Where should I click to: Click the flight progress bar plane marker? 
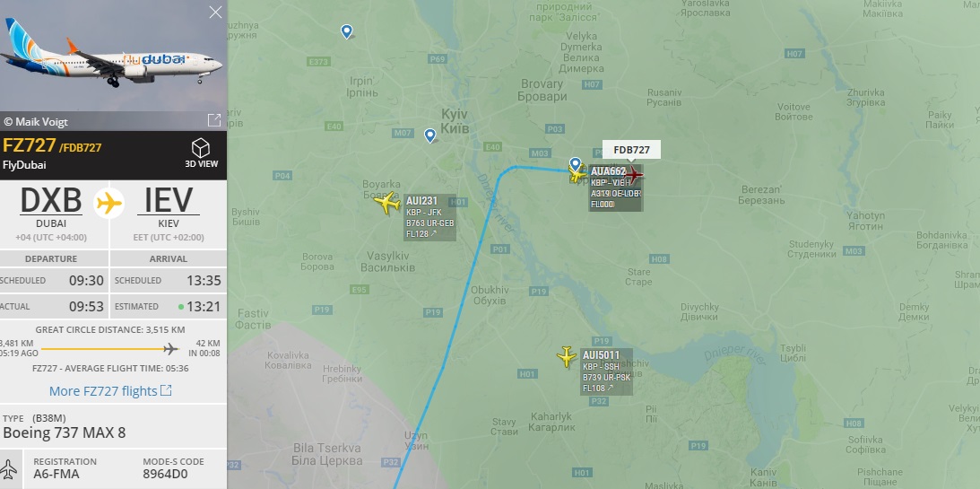click(170, 349)
